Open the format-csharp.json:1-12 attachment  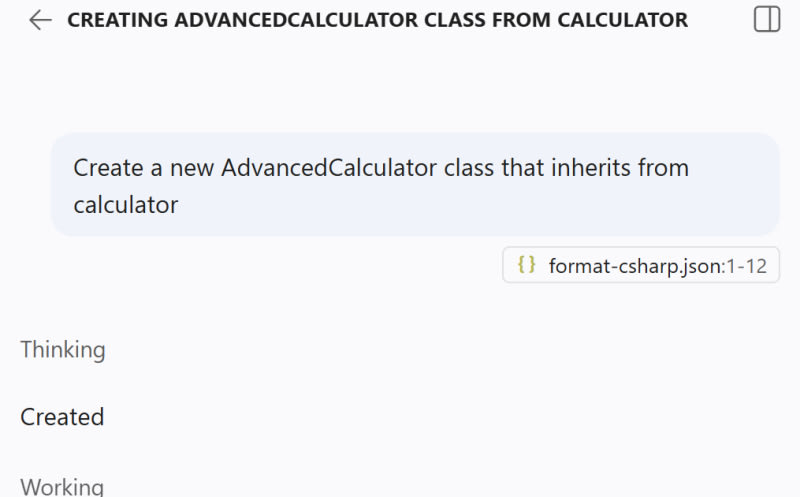point(641,265)
